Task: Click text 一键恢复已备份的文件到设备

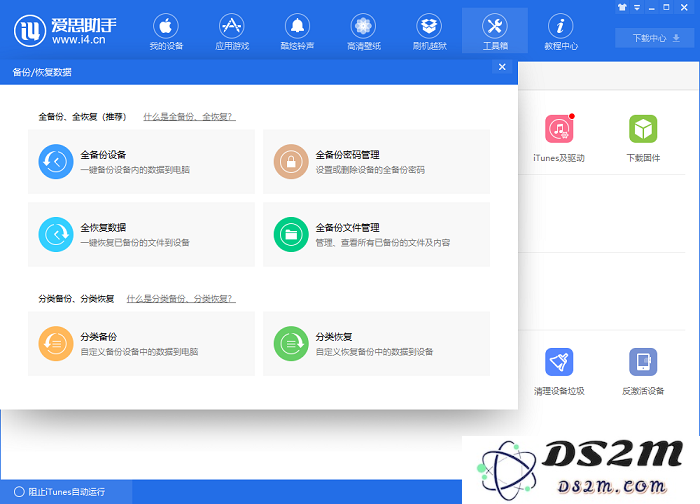Action: pyautogui.click(x=135, y=242)
